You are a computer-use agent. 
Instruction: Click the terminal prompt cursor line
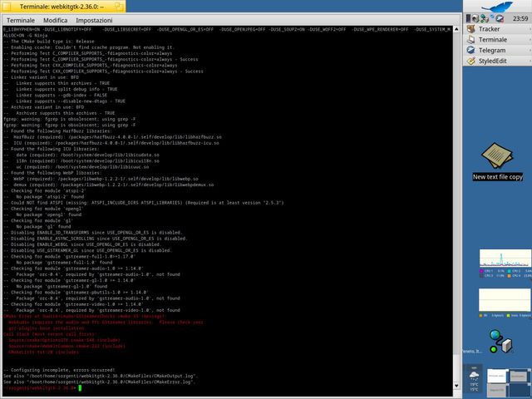tap(42, 388)
